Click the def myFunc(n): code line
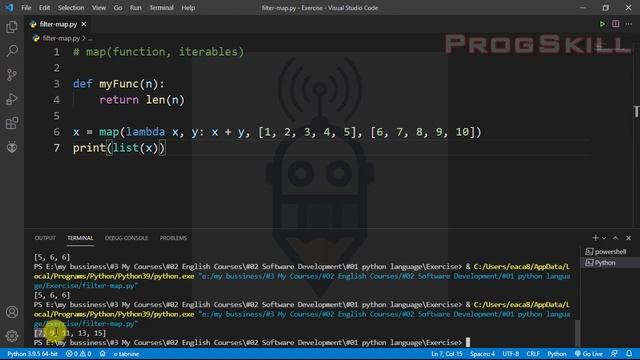This screenshot has height=360, width=640. (118, 84)
